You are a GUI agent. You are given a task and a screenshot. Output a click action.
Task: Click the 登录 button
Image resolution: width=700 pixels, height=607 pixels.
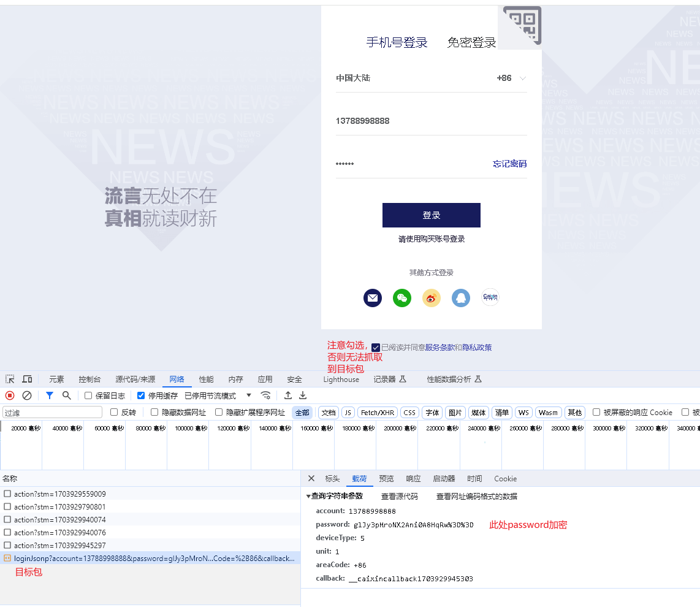[432, 215]
